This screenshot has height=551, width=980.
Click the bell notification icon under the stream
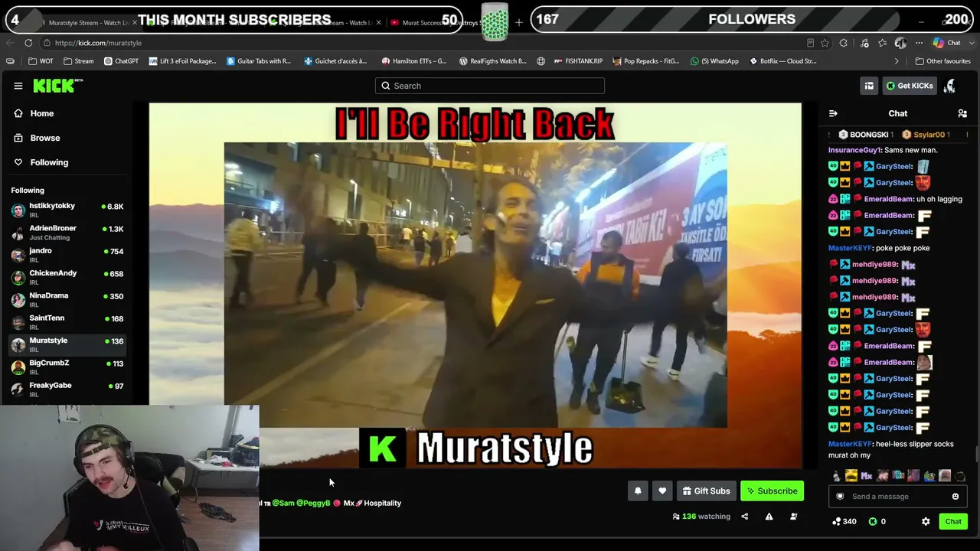coord(638,491)
